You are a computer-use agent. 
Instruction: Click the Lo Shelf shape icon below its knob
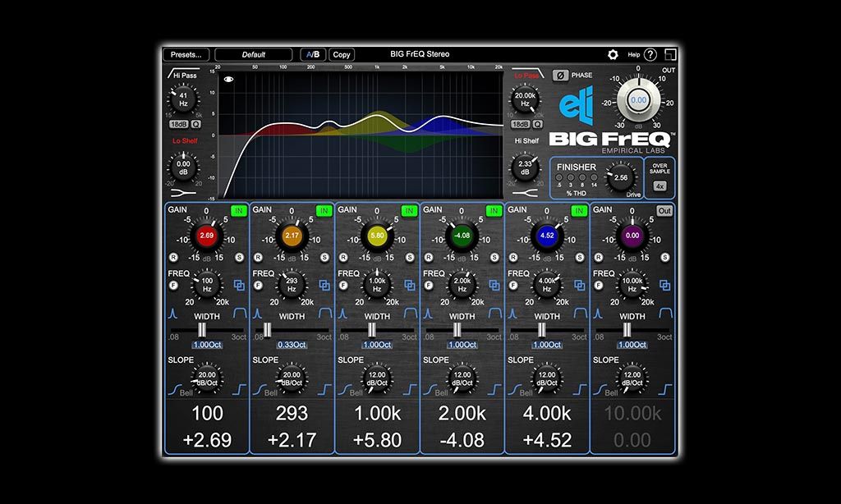(183, 193)
